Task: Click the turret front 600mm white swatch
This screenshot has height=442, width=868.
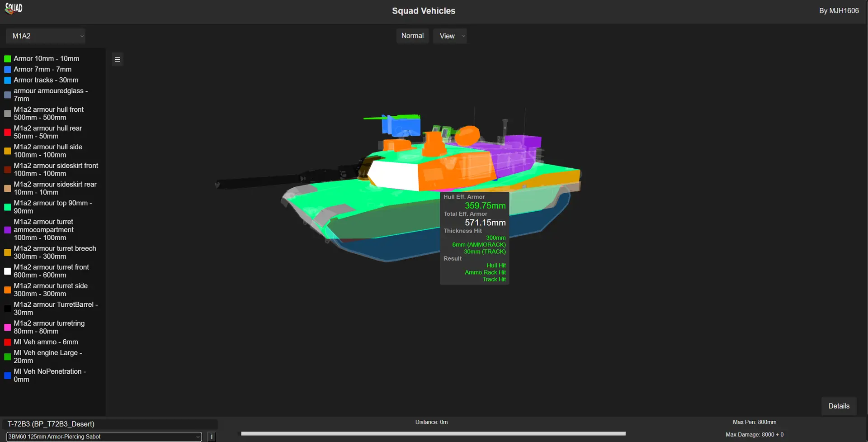Action: [8, 271]
